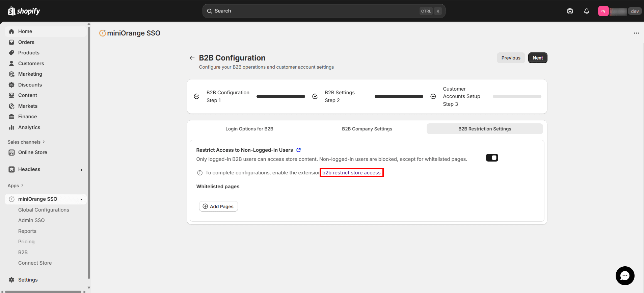Click the Step 3 progress bar

(517, 97)
